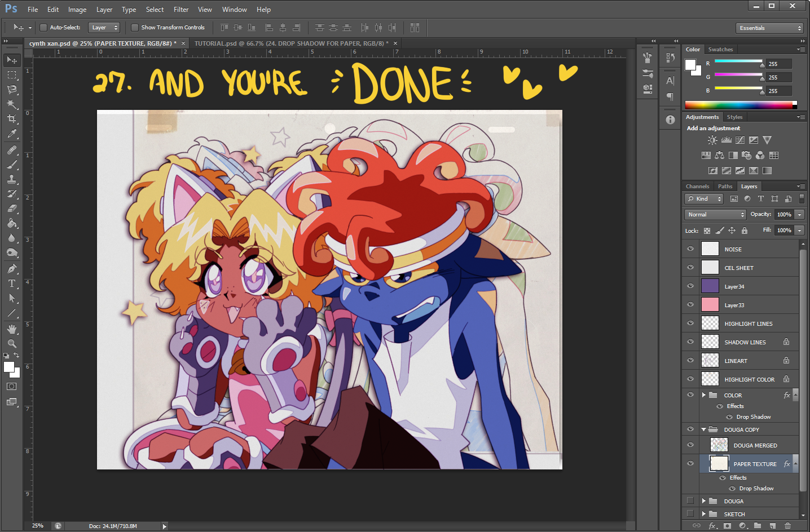This screenshot has width=810, height=532.
Task: Select the Eyedropper tool
Action: (12, 134)
